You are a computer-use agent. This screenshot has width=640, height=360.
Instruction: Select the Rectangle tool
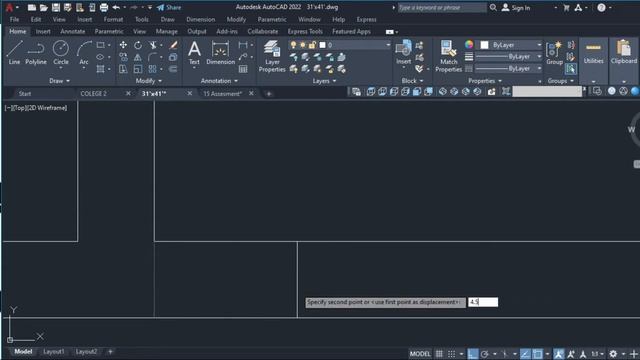tap(100, 45)
